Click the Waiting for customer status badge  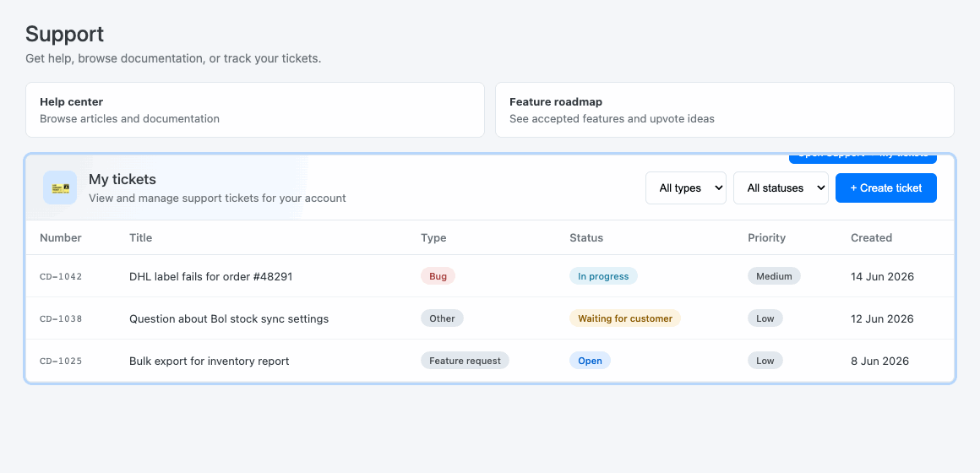625,318
